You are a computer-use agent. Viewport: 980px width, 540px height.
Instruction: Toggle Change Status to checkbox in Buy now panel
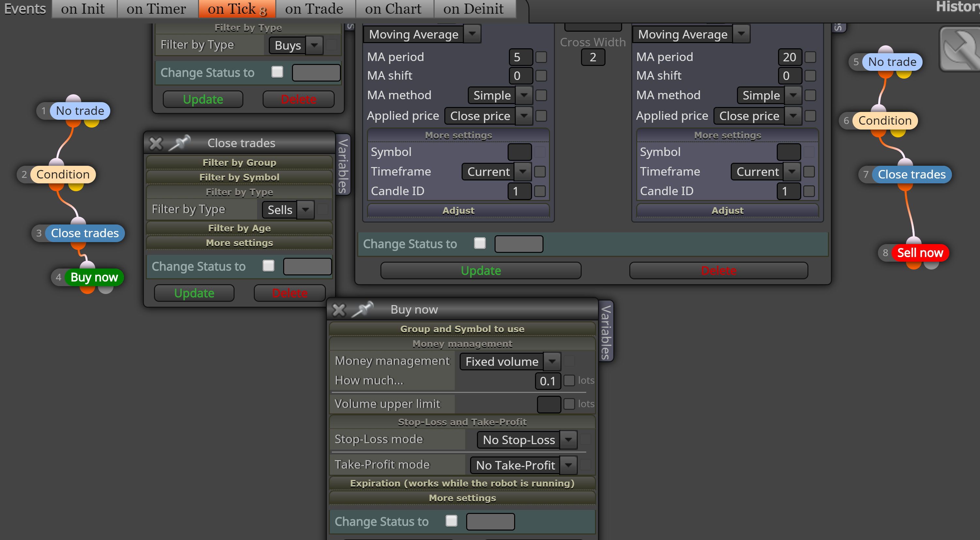pyautogui.click(x=452, y=521)
